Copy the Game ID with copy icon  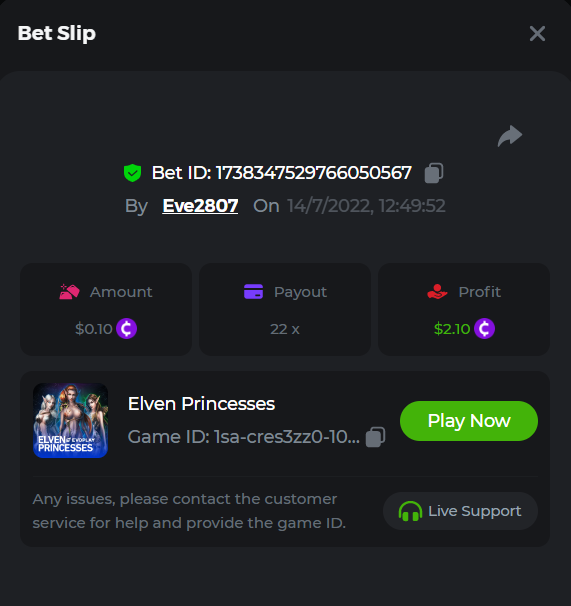pos(375,437)
